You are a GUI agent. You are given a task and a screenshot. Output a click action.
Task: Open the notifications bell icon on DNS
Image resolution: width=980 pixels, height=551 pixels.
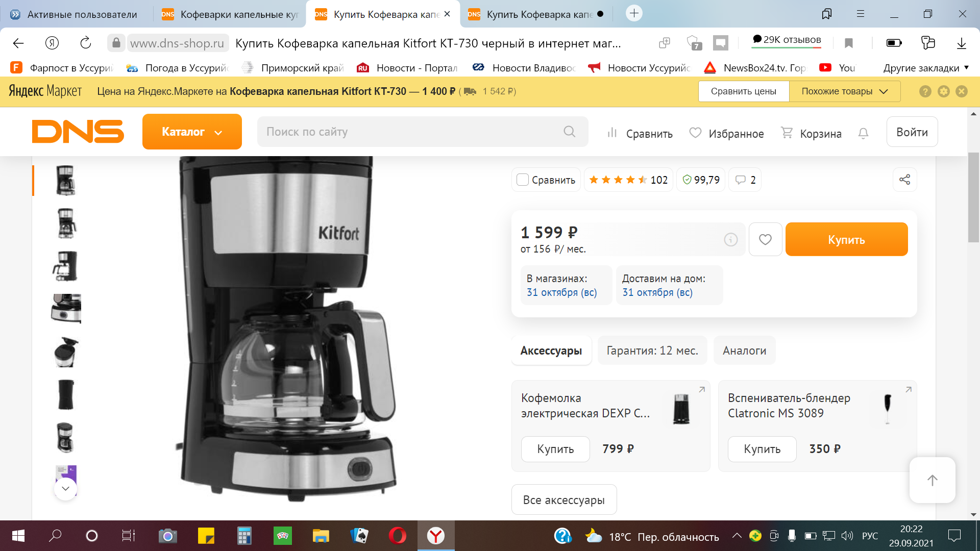click(x=863, y=134)
